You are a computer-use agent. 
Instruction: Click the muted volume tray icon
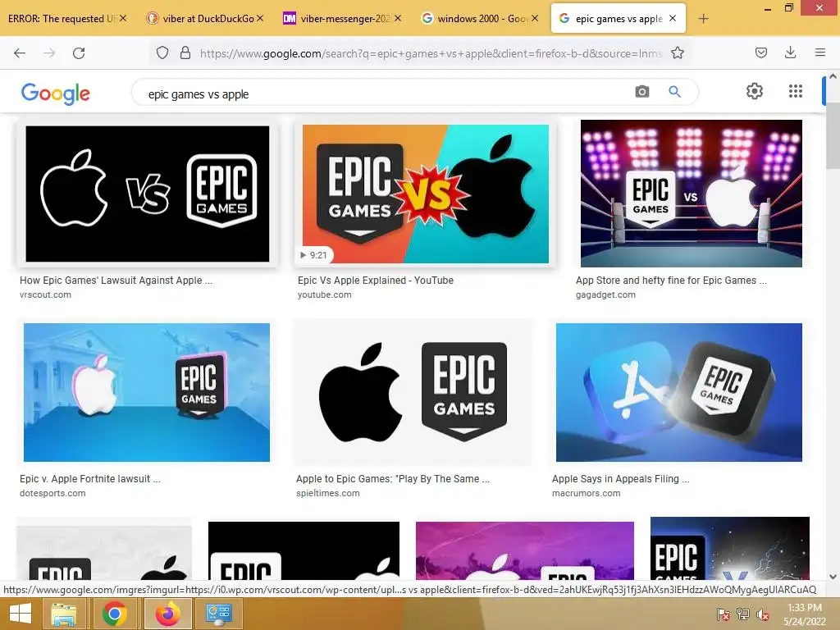[x=762, y=614]
